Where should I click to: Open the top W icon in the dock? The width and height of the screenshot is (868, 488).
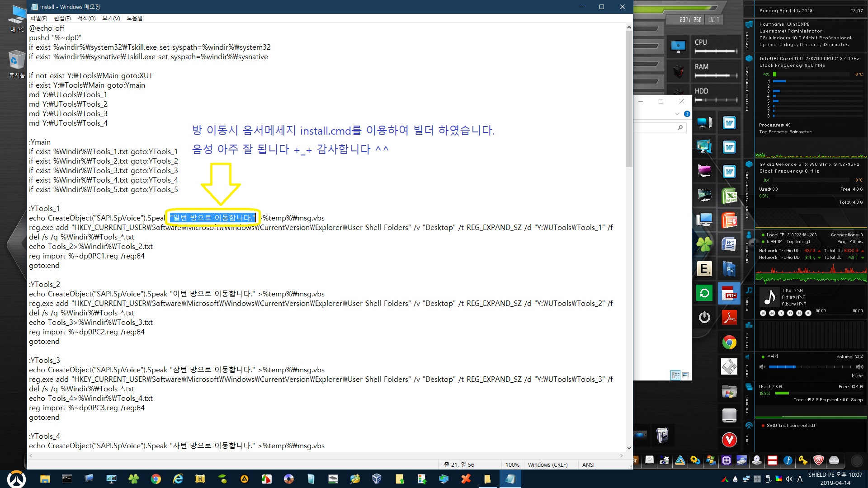coord(729,123)
